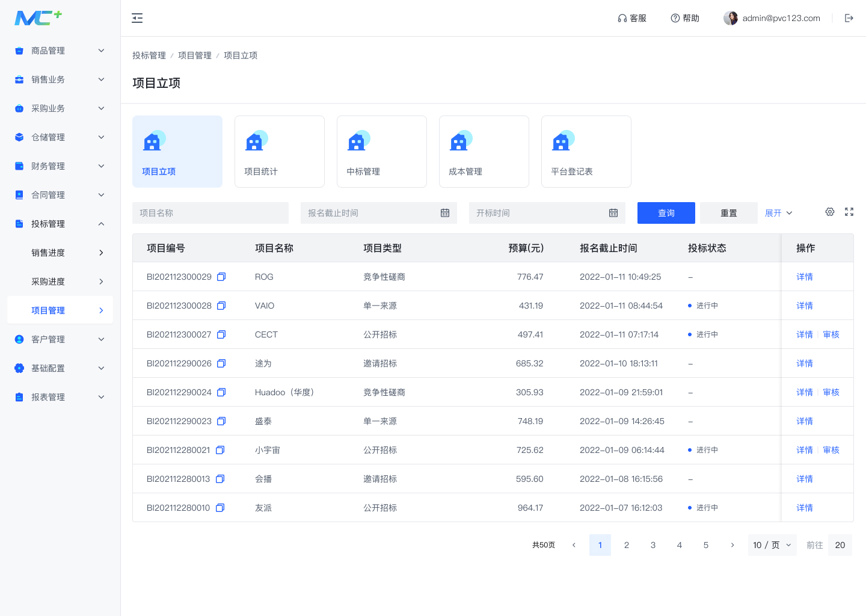Click project name 途为
This screenshot has height=616, width=866.
tap(263, 363)
